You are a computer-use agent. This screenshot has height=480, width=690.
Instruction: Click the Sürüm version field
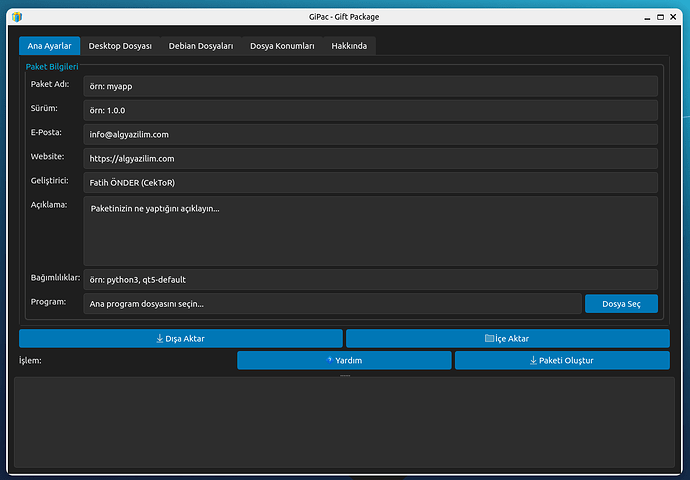tap(371, 110)
